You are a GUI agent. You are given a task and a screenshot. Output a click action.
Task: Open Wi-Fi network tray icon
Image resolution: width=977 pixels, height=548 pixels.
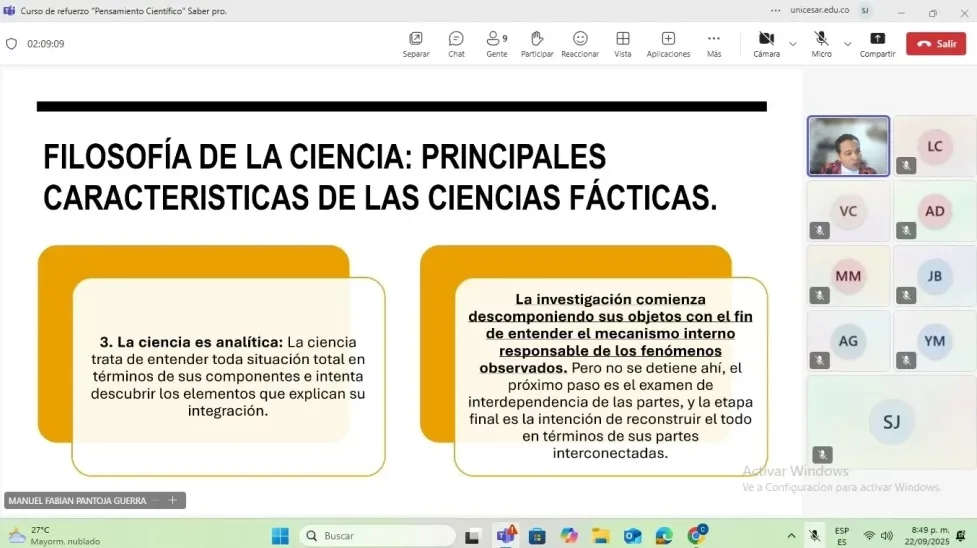[x=869, y=536]
